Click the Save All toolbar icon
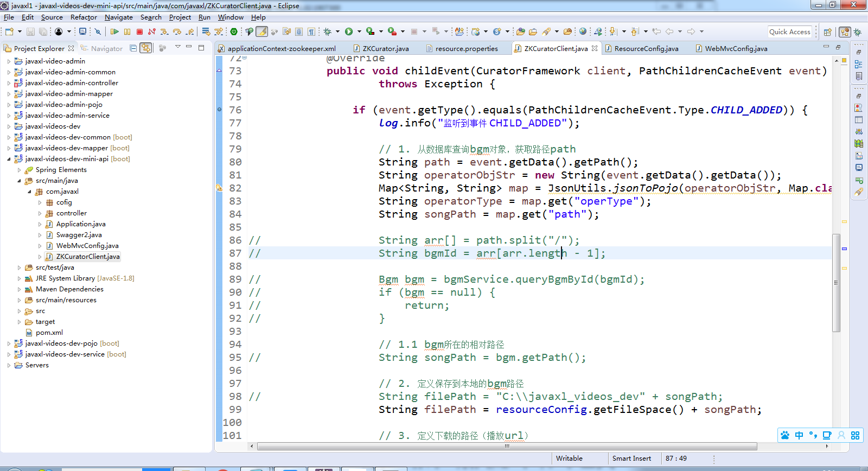Screen dimensions: 868x471 [x=43, y=31]
